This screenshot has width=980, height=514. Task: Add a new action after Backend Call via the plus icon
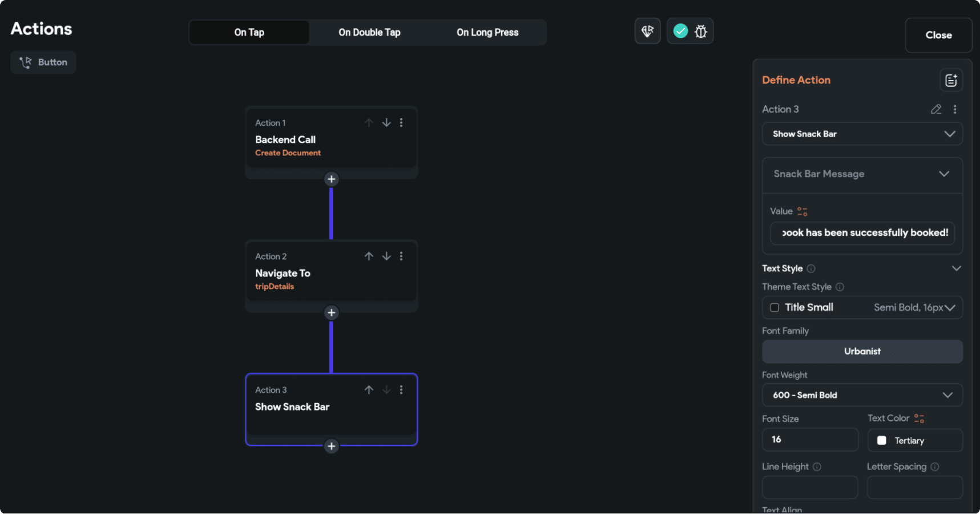pos(331,179)
